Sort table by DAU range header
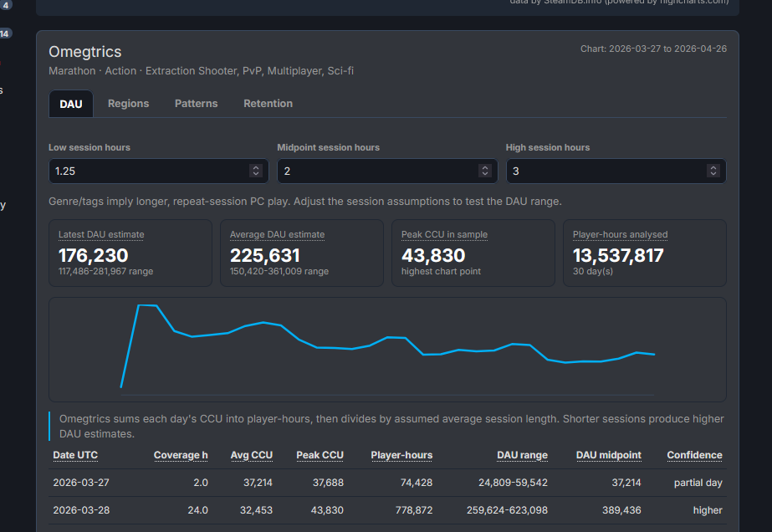The height and width of the screenshot is (532, 772). pyautogui.click(x=523, y=455)
